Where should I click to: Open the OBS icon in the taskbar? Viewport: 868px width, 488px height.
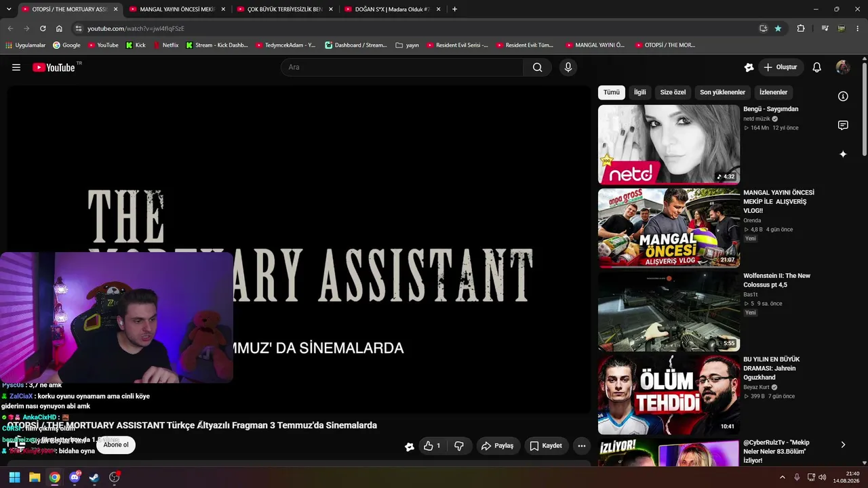(115, 477)
